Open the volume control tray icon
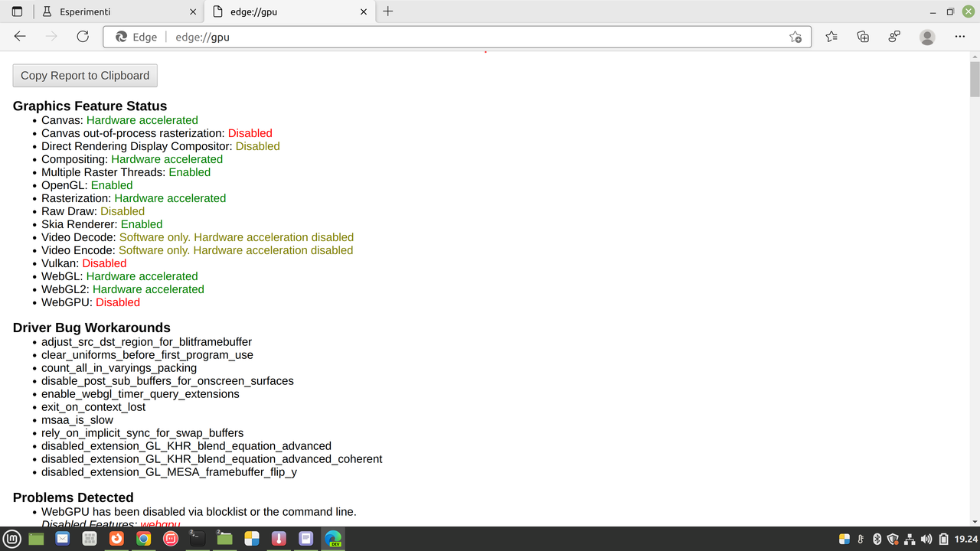Viewport: 980px width, 551px height. click(x=926, y=539)
